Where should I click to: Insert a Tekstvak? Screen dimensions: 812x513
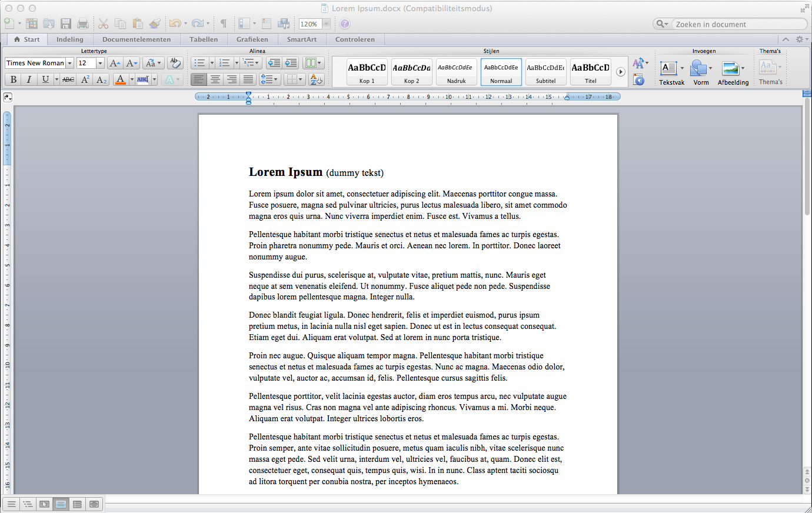pyautogui.click(x=671, y=73)
